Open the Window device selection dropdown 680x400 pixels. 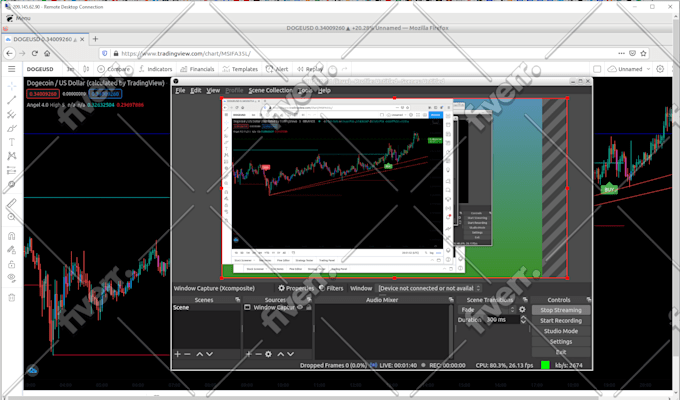pyautogui.click(x=429, y=288)
